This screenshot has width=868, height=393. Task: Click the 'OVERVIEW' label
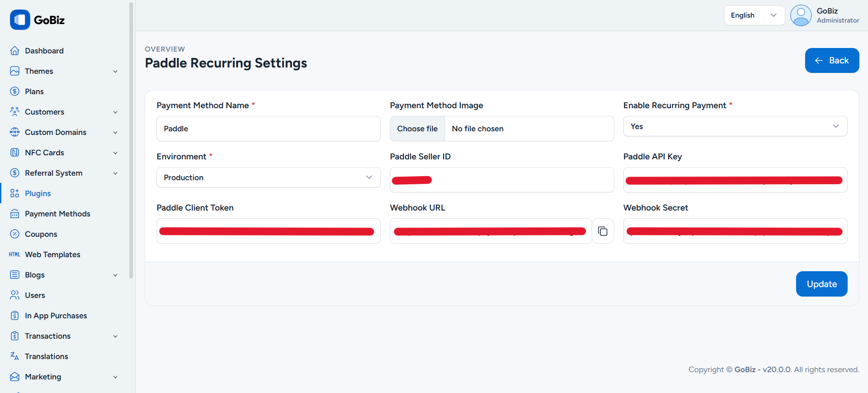pyautogui.click(x=165, y=49)
